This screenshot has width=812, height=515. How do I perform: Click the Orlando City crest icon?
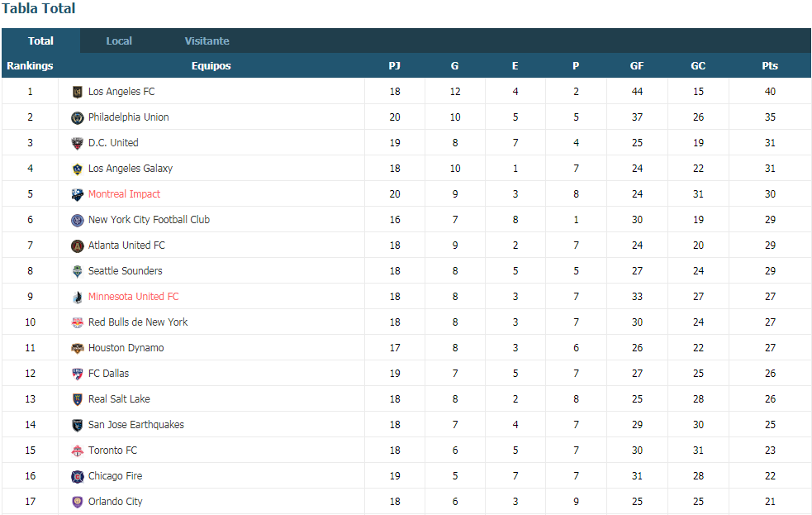pos(77,502)
